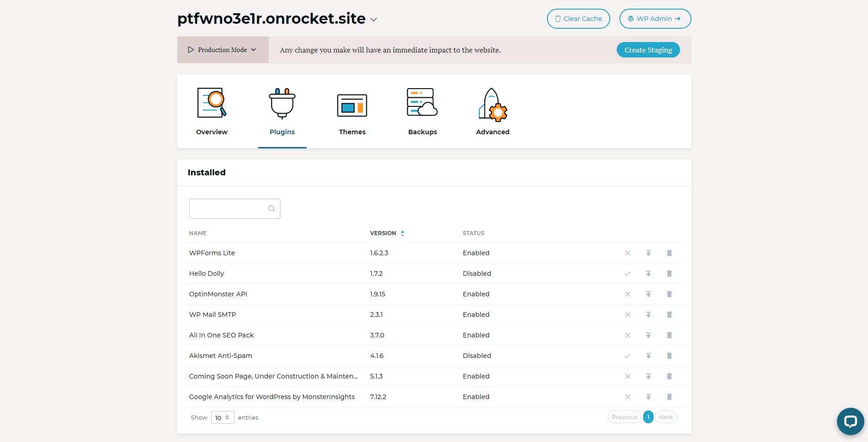This screenshot has height=442, width=868.
Task: Update the OptinMonster API plugin
Action: click(x=648, y=294)
